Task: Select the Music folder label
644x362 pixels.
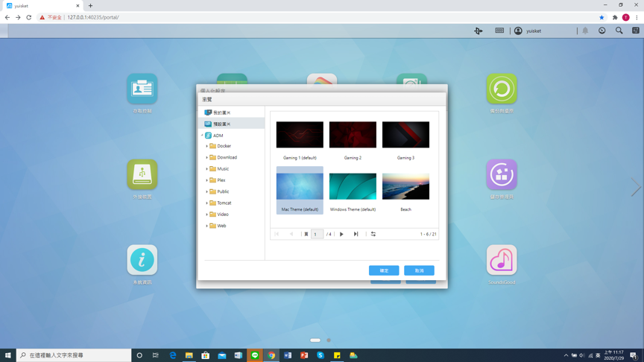Action: [223, 169]
